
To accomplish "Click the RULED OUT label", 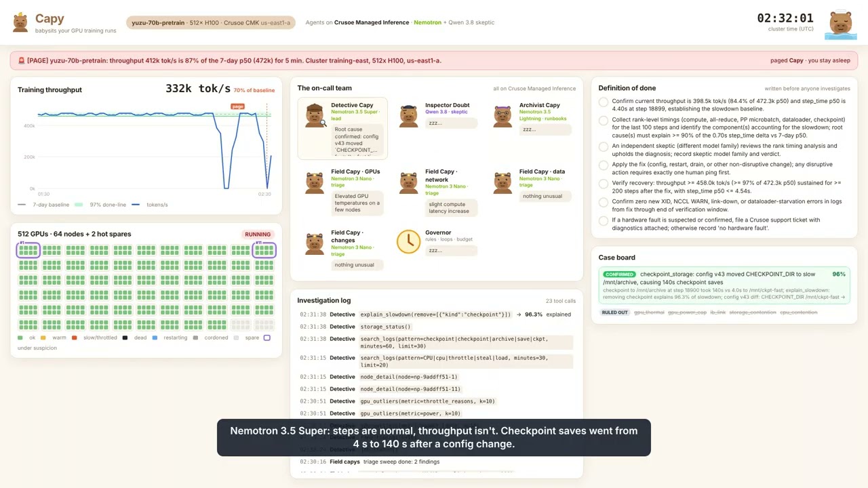I will (x=614, y=312).
